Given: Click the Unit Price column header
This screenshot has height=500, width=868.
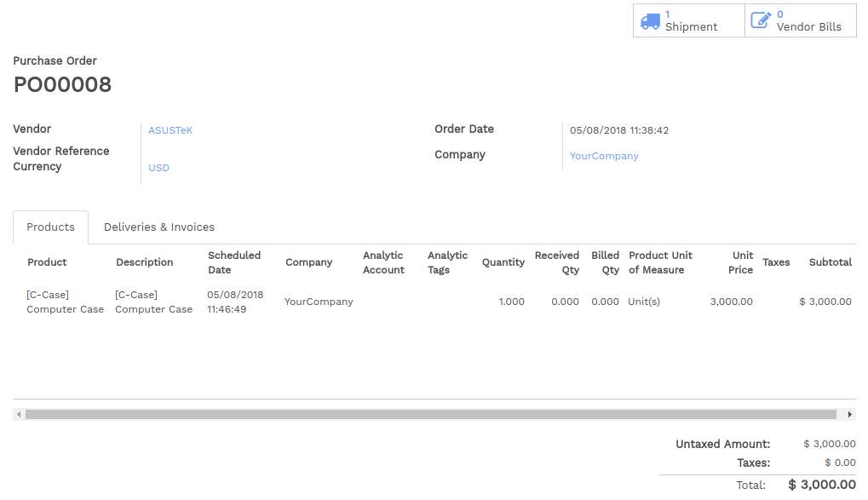Looking at the screenshot, I should coord(740,262).
